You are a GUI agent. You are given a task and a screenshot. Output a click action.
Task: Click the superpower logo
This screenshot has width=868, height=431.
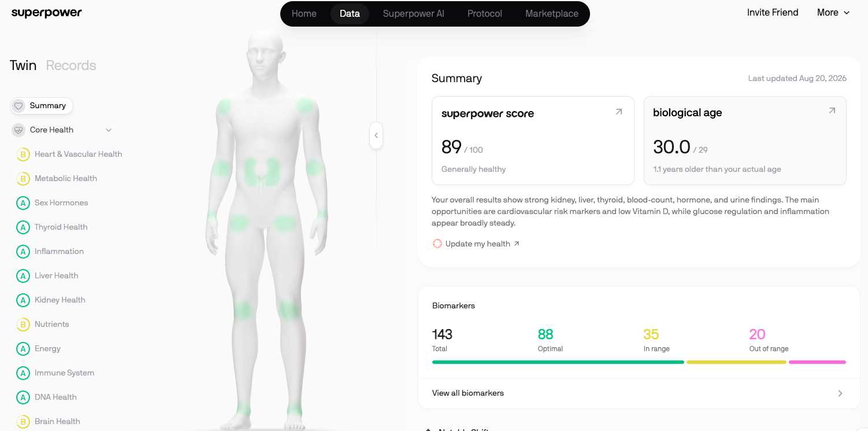click(47, 13)
